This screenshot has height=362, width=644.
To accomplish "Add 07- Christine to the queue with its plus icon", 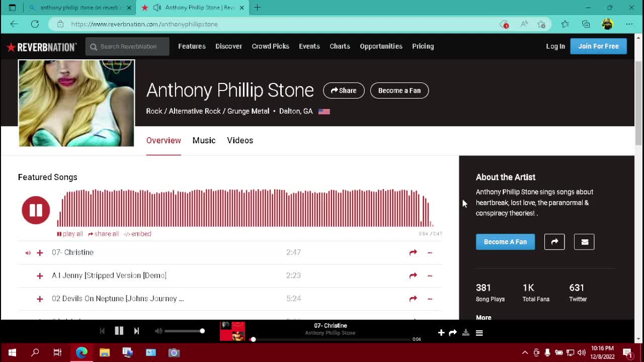I will pos(40,252).
